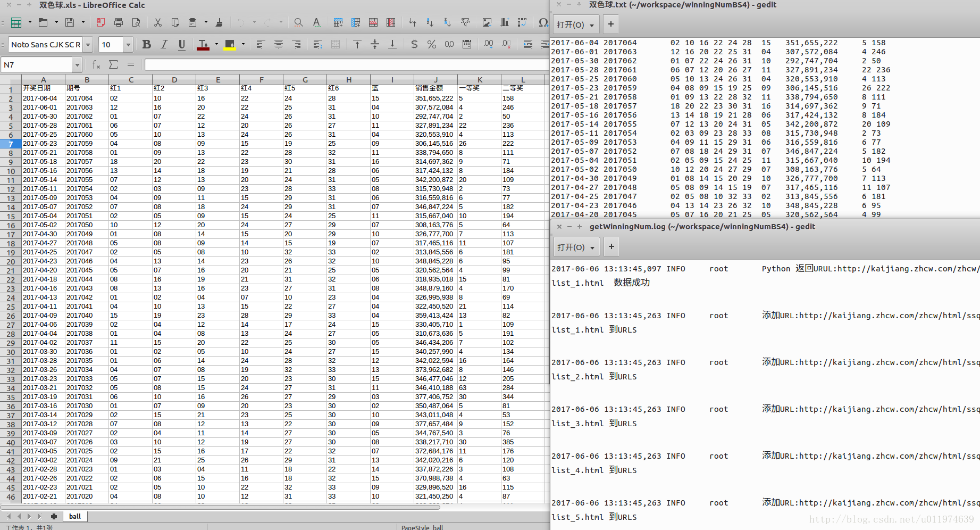The width and height of the screenshot is (980, 530).
Task: Open print preview in Calc
Action: pyautogui.click(x=136, y=22)
